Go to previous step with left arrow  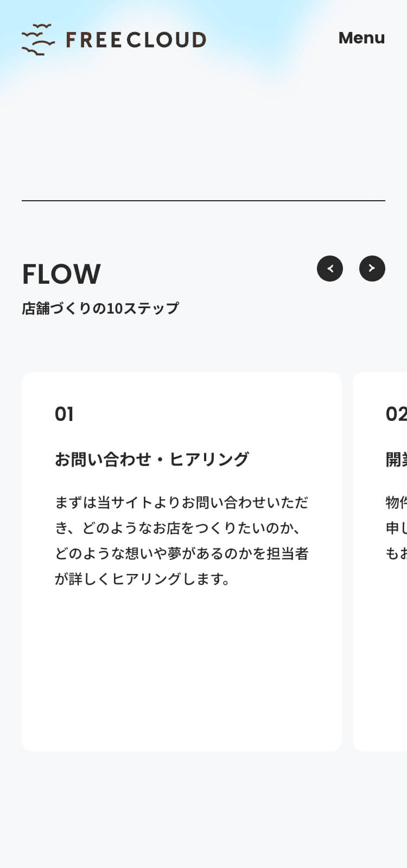point(330,269)
